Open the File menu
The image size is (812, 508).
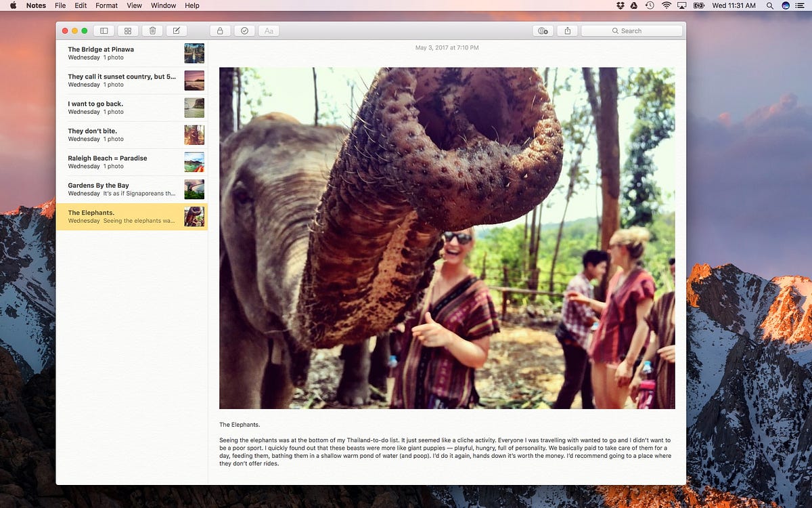click(60, 5)
